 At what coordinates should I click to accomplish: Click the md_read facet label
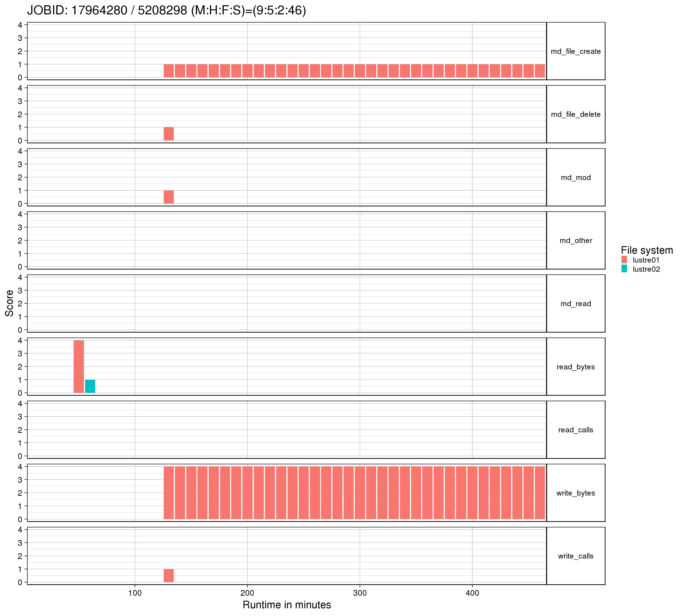[575, 304]
